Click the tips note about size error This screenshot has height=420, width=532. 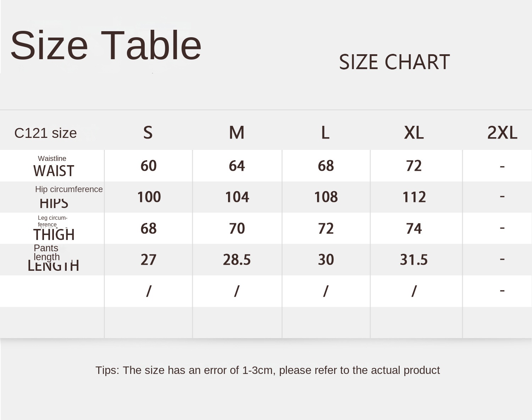(x=267, y=370)
